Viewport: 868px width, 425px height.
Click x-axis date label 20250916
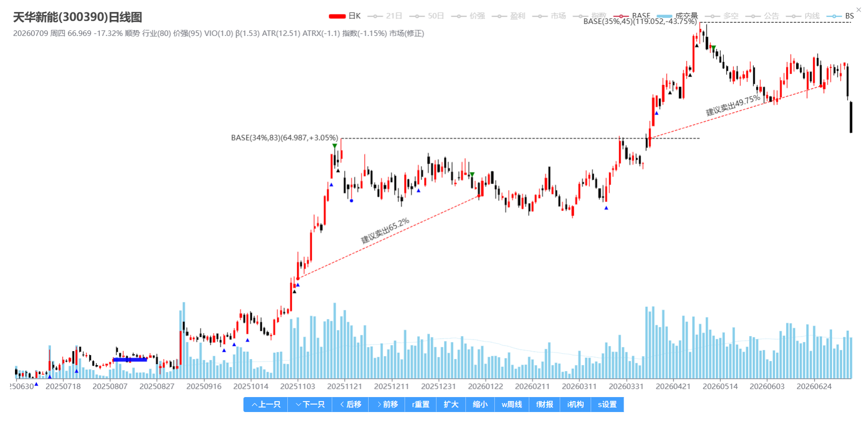pyautogui.click(x=204, y=387)
